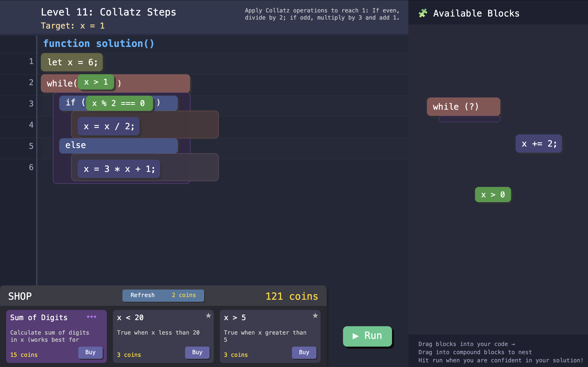588x367 pixels.
Task: Buy the x > 5 condition
Action: pos(304,352)
